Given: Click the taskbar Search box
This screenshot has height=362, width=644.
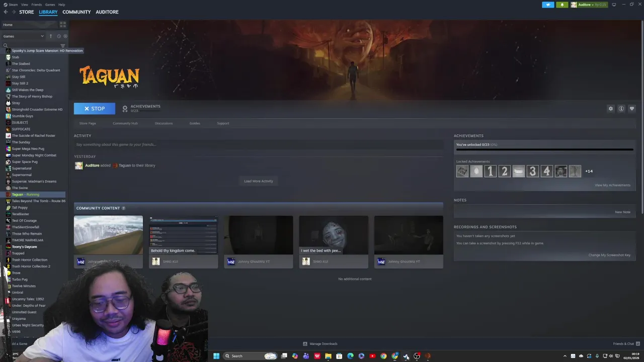Looking at the screenshot, I should [x=251, y=356].
